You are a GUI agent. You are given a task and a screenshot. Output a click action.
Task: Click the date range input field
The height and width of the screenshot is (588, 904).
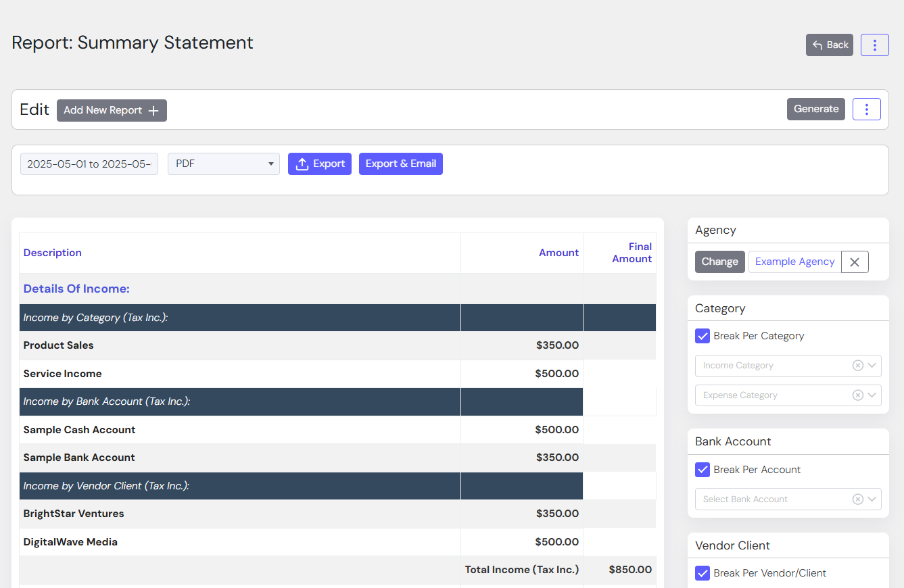[x=89, y=164]
